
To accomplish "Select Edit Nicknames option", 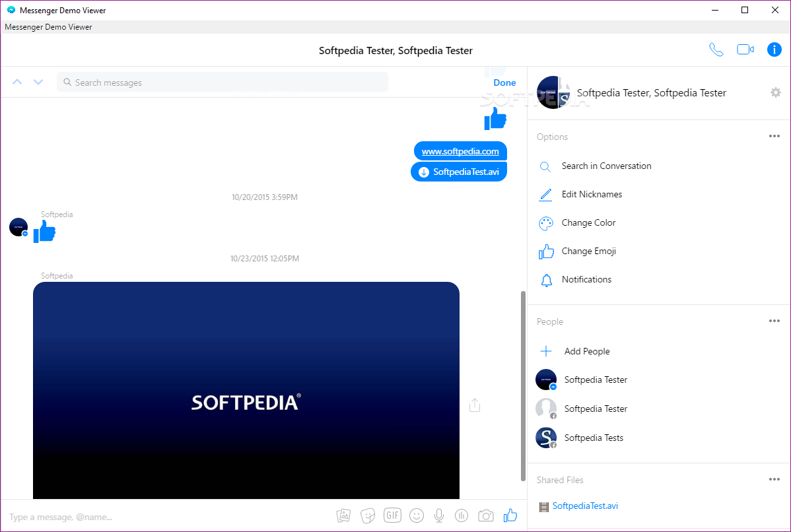I will 592,194.
